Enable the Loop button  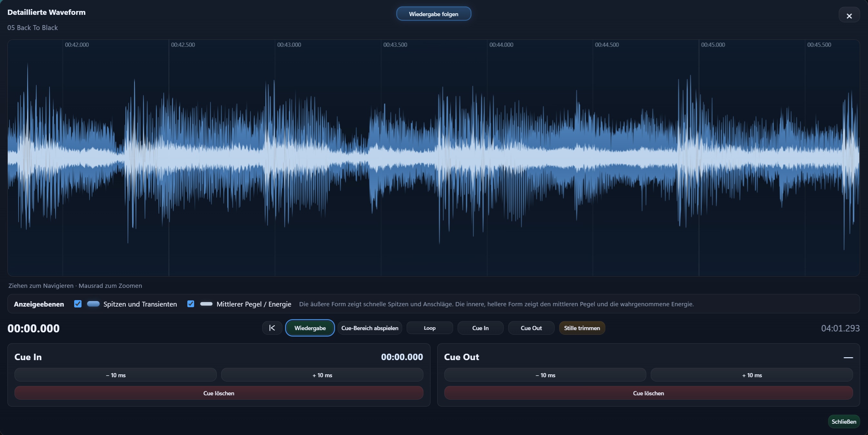[429, 328]
